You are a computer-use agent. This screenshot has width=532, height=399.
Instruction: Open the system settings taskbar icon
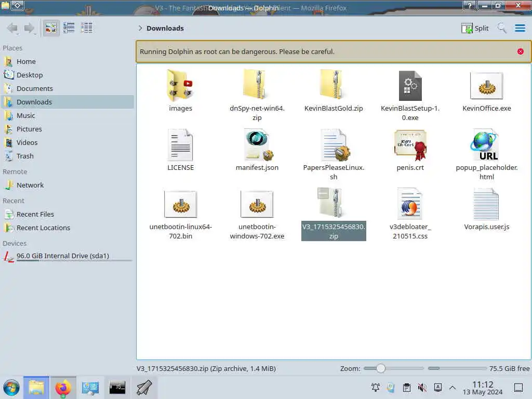(x=90, y=388)
